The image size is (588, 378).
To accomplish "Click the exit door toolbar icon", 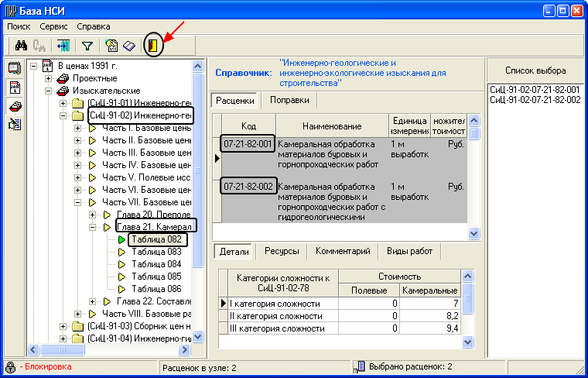I will (153, 46).
